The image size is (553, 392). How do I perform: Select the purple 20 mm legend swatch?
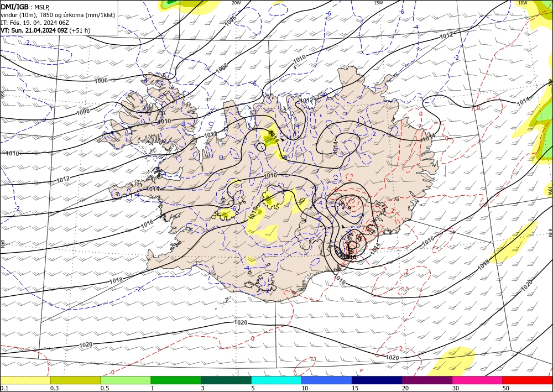coord(427,380)
